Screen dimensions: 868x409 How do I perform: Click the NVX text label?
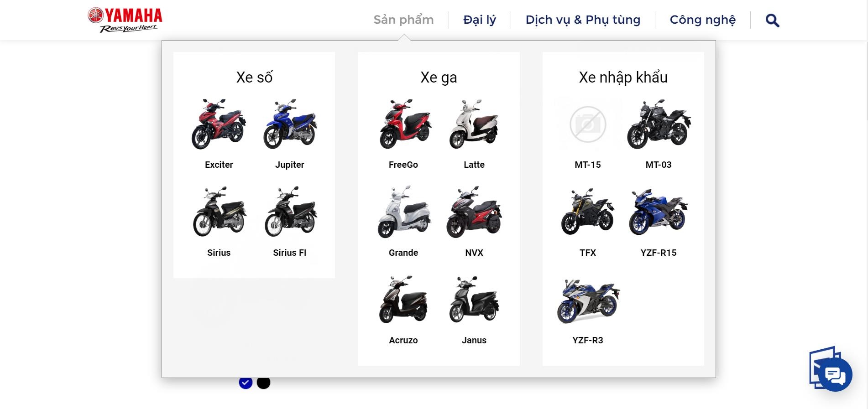point(474,253)
